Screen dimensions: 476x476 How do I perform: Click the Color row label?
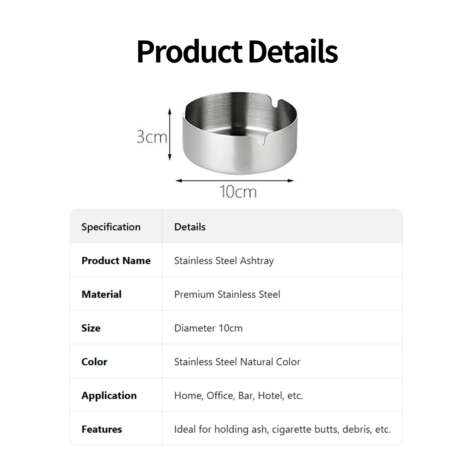pos(94,362)
